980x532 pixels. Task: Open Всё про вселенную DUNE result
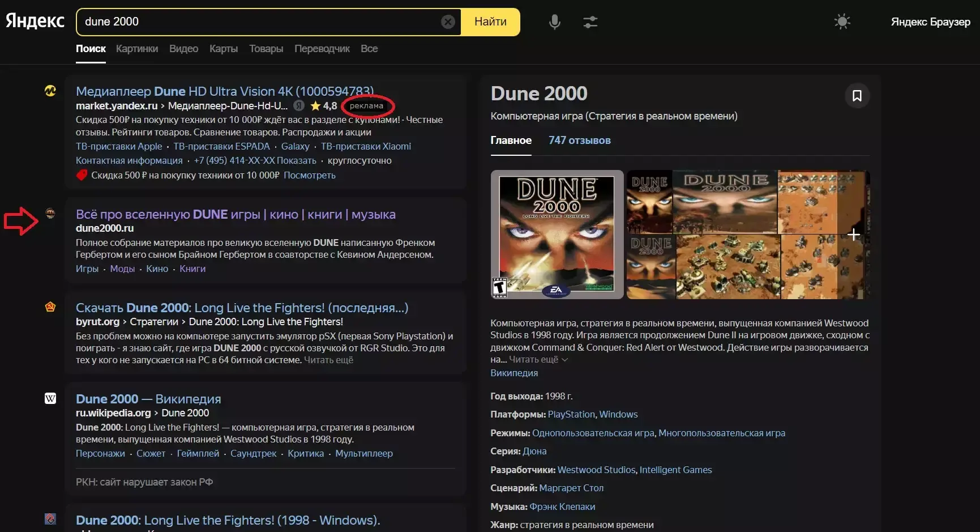coord(236,214)
